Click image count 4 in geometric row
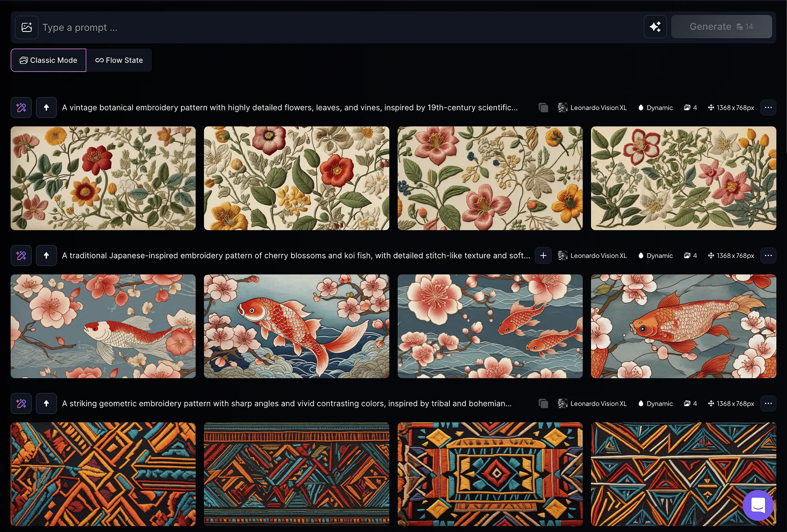The width and height of the screenshot is (787, 532). pos(691,403)
